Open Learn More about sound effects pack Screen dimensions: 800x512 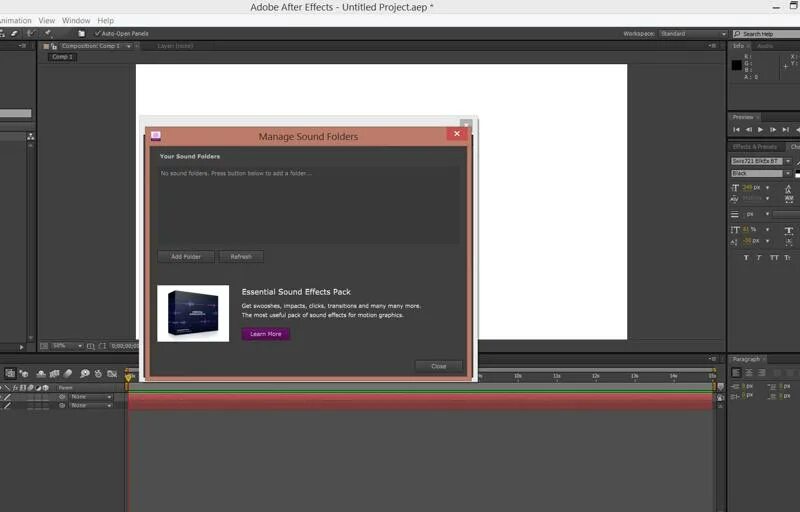click(266, 334)
